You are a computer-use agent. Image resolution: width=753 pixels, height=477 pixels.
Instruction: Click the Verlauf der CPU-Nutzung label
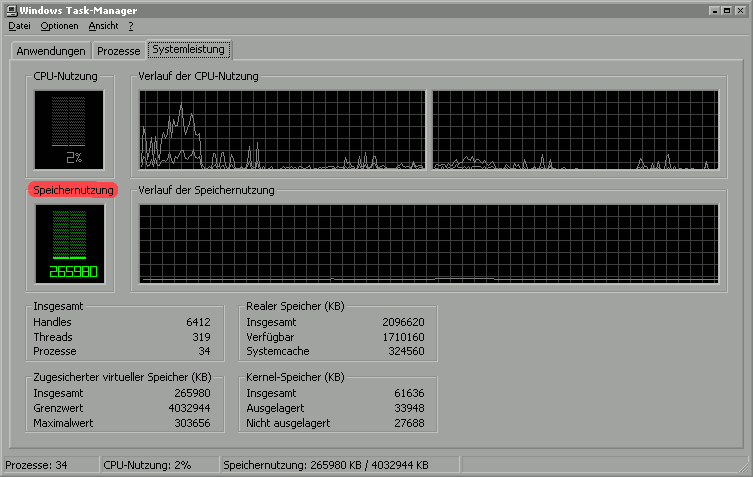tap(198, 76)
